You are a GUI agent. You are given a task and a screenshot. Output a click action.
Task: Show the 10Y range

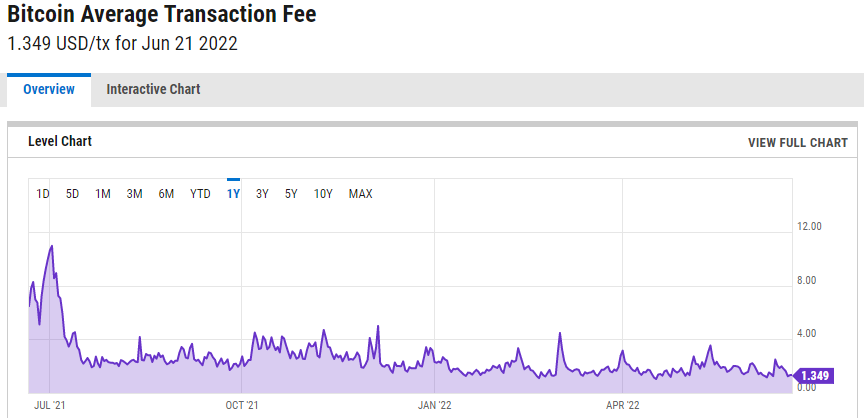click(323, 194)
